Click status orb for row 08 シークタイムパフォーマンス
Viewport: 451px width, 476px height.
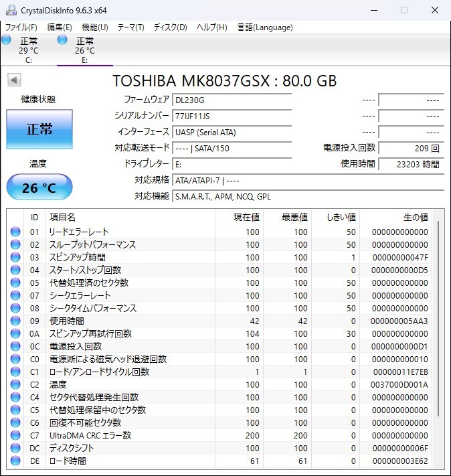[x=15, y=308]
